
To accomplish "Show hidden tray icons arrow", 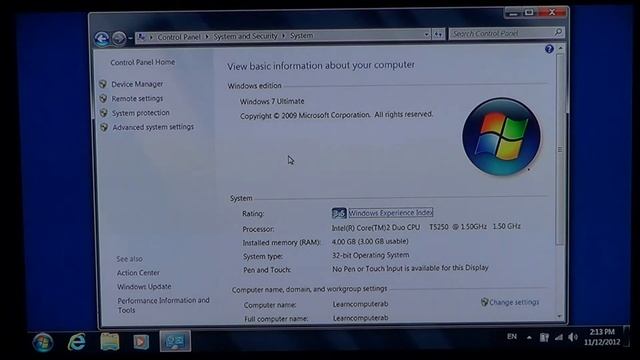I will tap(529, 338).
